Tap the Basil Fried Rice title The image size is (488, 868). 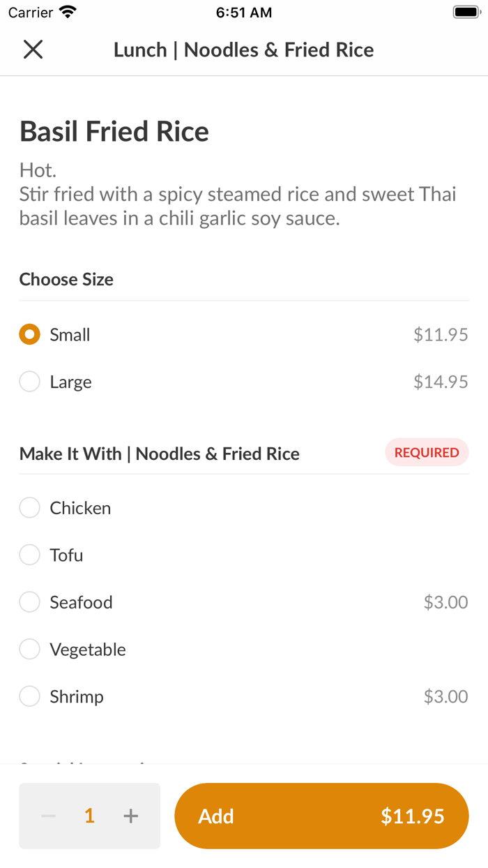point(114,130)
